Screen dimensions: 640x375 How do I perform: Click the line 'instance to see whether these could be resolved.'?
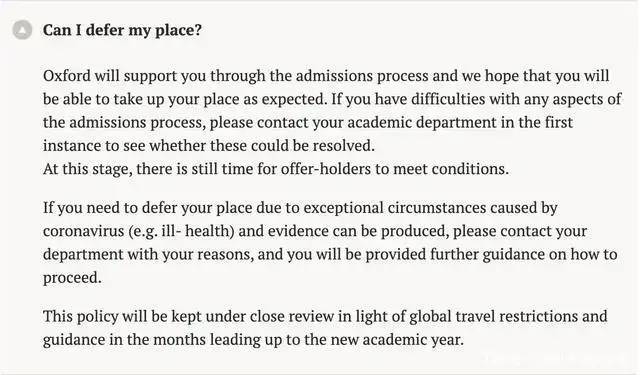point(209,146)
